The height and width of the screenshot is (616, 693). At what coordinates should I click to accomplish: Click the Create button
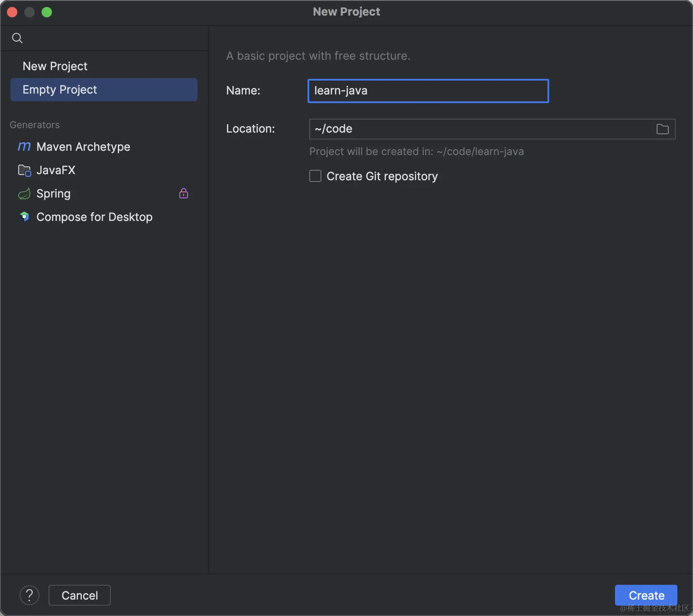[x=646, y=595]
